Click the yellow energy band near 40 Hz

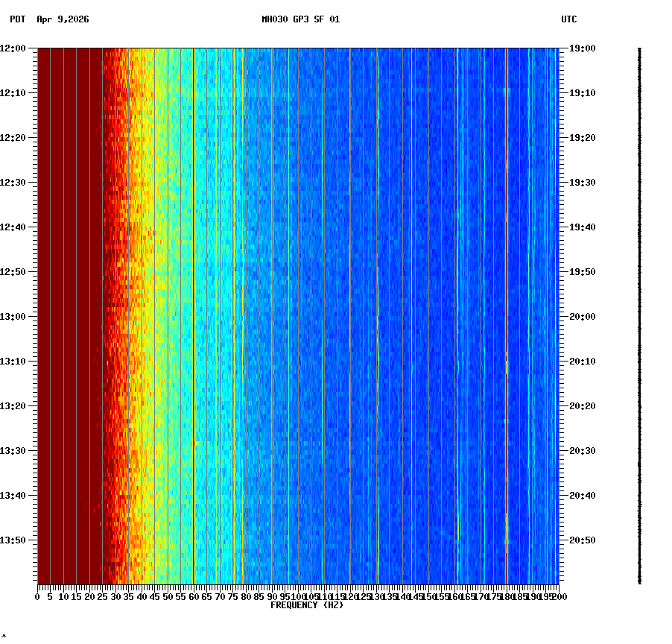[x=145, y=298]
